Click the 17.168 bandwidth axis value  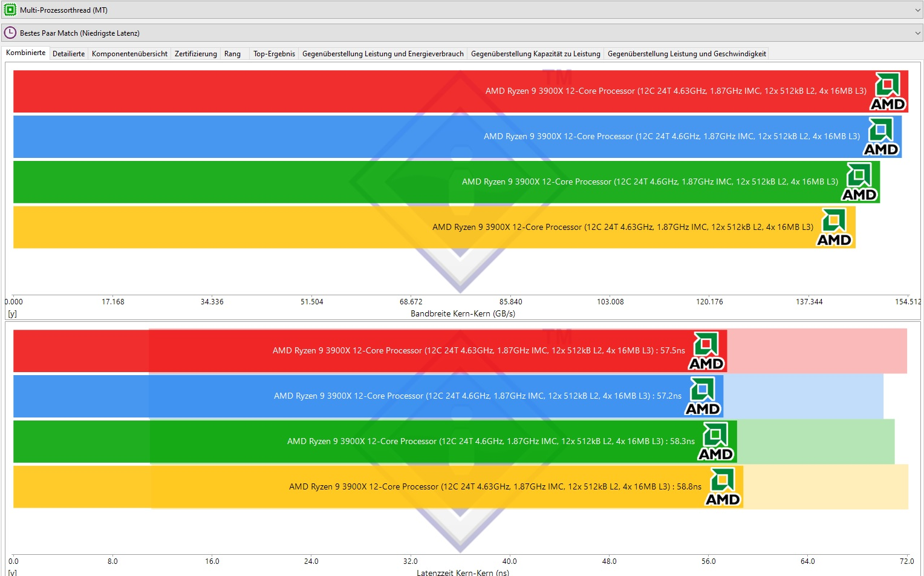tap(112, 301)
